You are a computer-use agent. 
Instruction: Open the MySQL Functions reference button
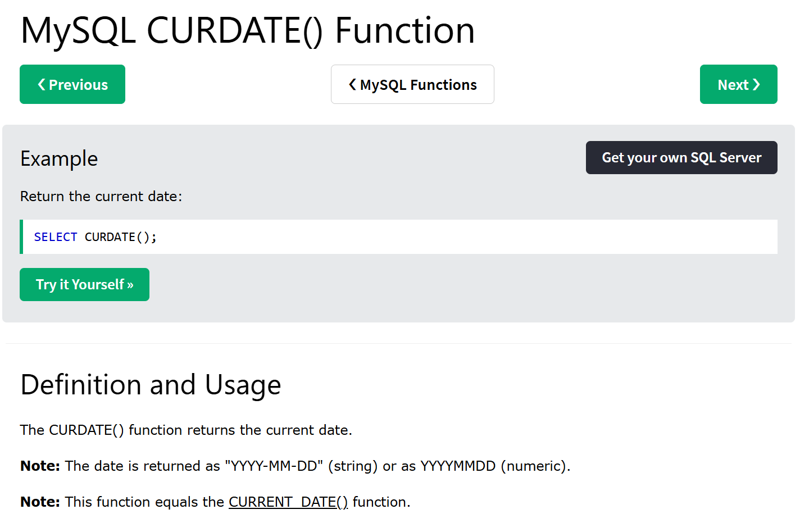[x=412, y=84]
